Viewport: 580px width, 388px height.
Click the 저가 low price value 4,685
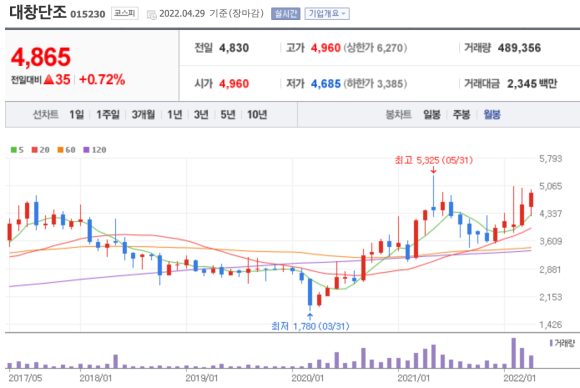(x=326, y=84)
